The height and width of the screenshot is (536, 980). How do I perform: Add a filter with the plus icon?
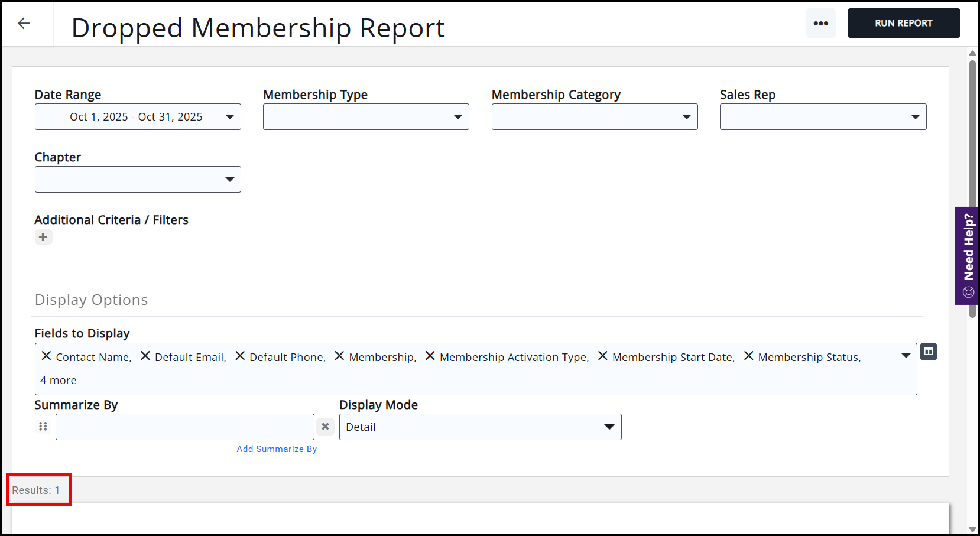click(43, 237)
